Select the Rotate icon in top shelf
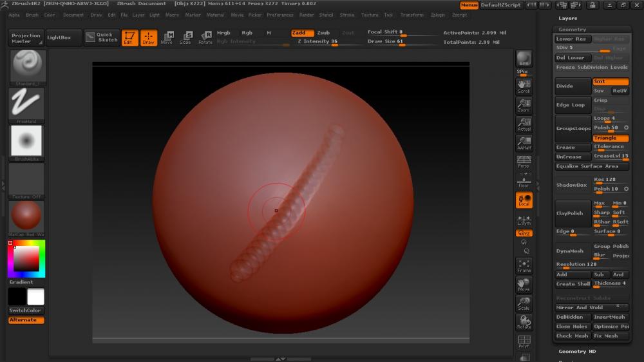This screenshot has width=644, height=362. point(205,37)
